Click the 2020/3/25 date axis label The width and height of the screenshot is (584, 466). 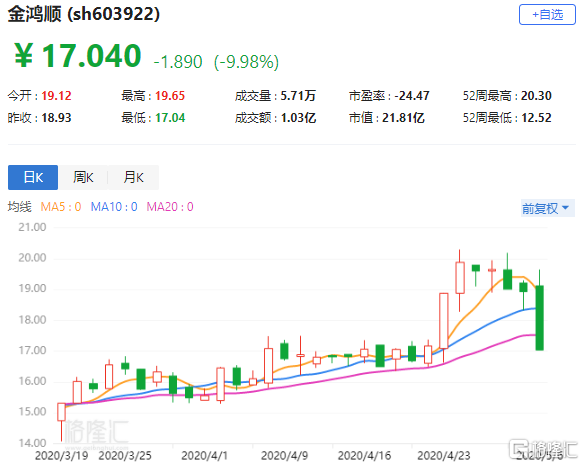[x=125, y=456]
